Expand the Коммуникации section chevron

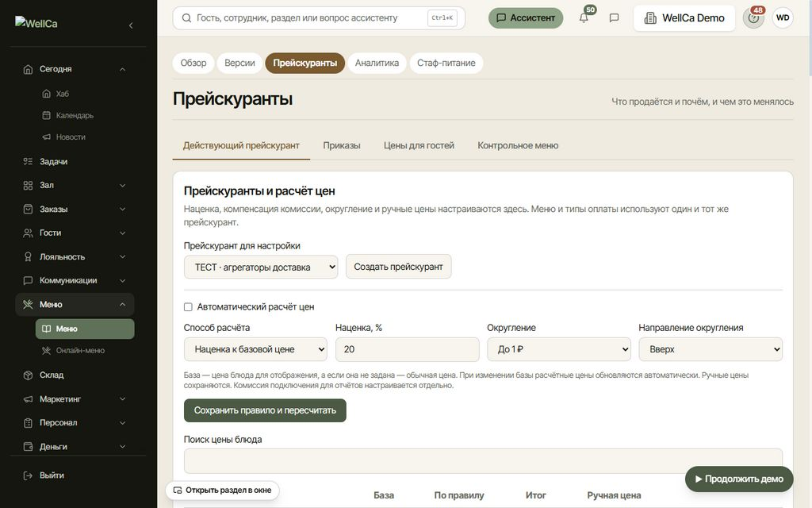pyautogui.click(x=123, y=280)
